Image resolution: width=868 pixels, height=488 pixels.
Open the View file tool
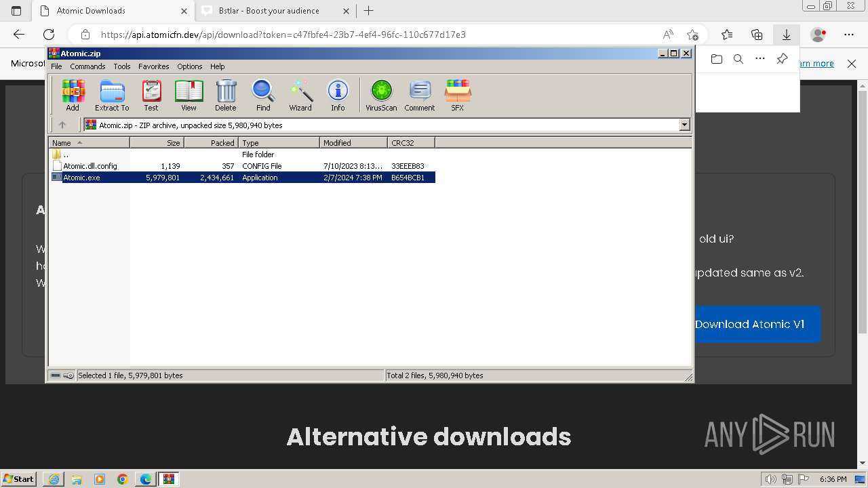click(x=189, y=95)
